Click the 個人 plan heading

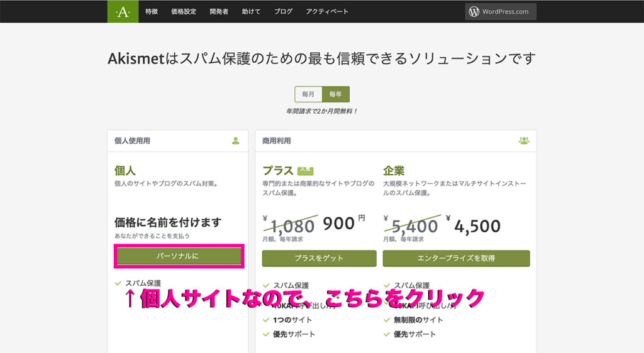pyautogui.click(x=125, y=171)
